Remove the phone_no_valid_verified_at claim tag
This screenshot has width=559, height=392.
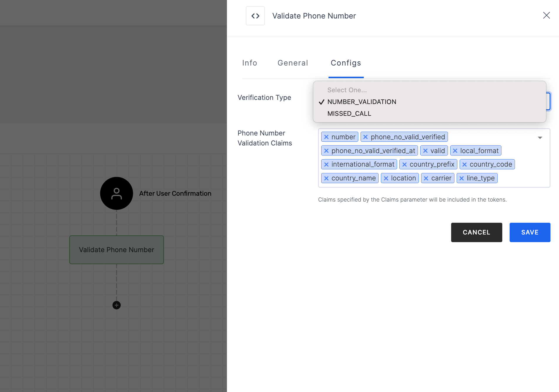326,151
